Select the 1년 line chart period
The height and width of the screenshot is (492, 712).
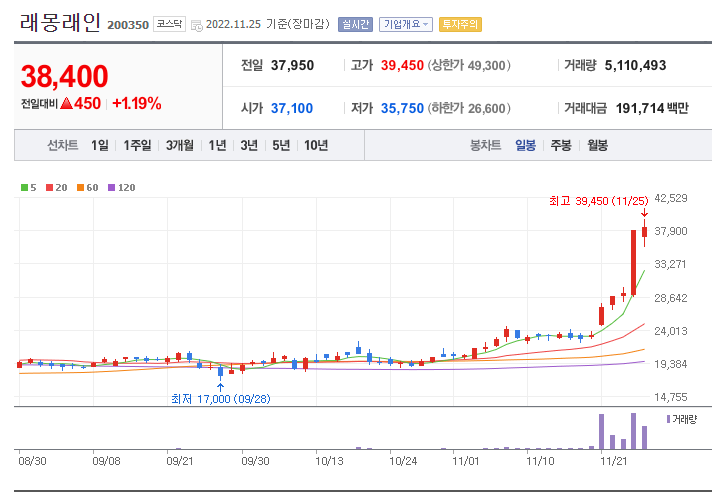point(217,145)
